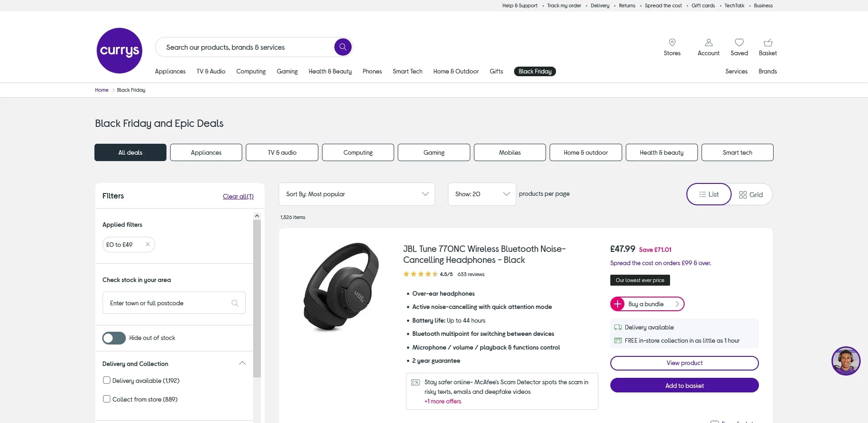
Task: Click the Clear all filters link
Action: [238, 197]
